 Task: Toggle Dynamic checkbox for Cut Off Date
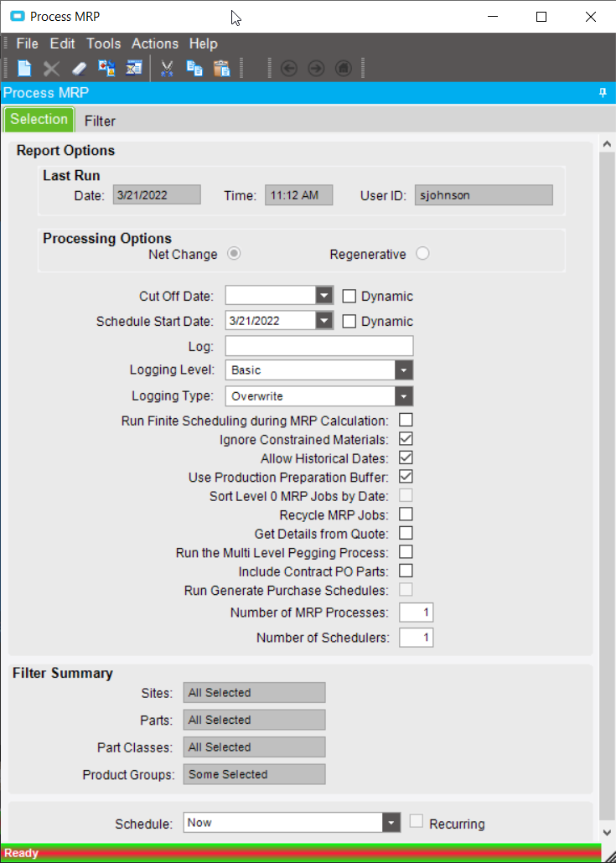tap(349, 296)
